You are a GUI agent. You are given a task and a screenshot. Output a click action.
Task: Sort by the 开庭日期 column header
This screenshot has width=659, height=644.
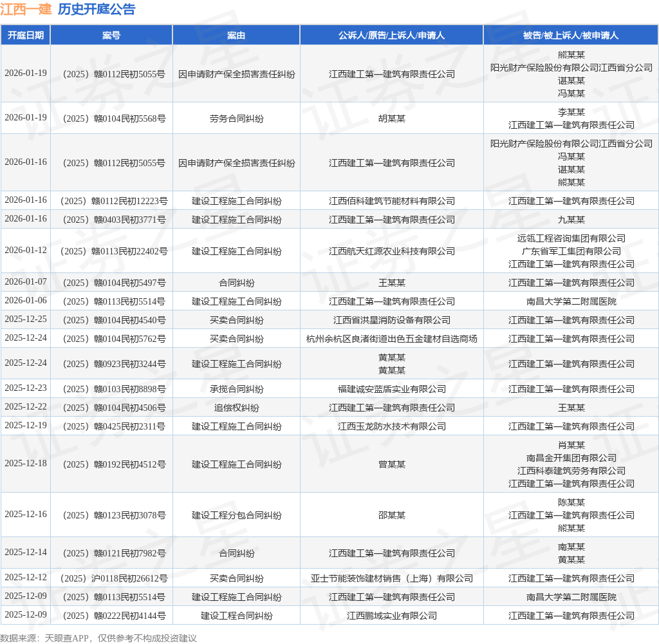tap(26, 35)
